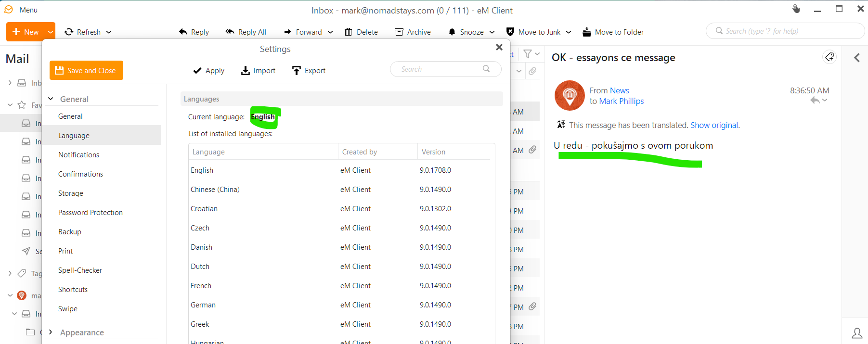Move the message to Junk
The image size is (868, 344).
[x=533, y=32]
